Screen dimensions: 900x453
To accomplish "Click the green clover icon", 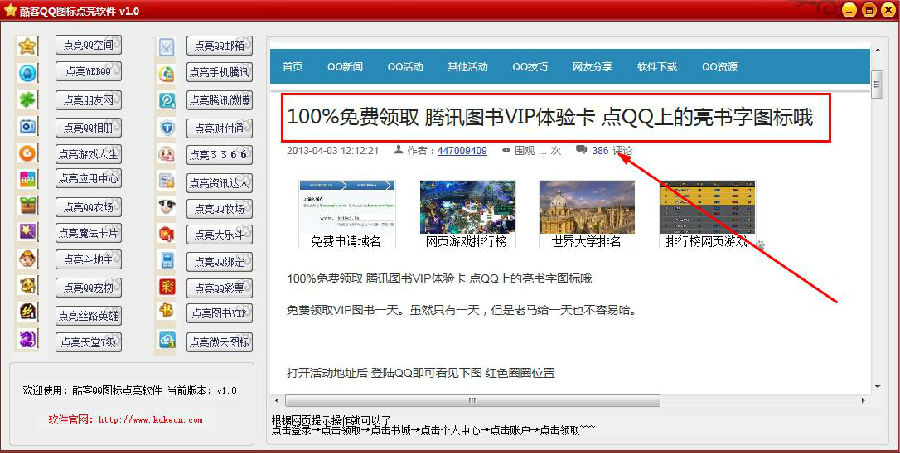I will click(28, 100).
